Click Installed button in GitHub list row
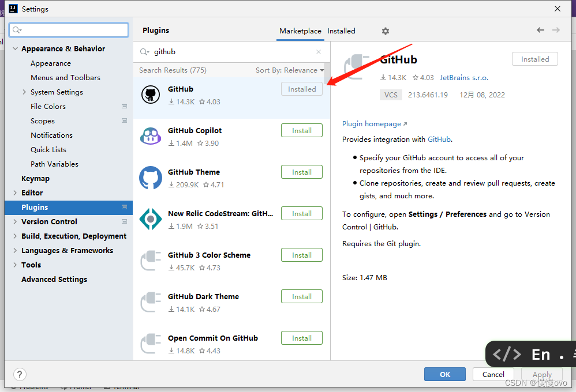 tap(302, 89)
